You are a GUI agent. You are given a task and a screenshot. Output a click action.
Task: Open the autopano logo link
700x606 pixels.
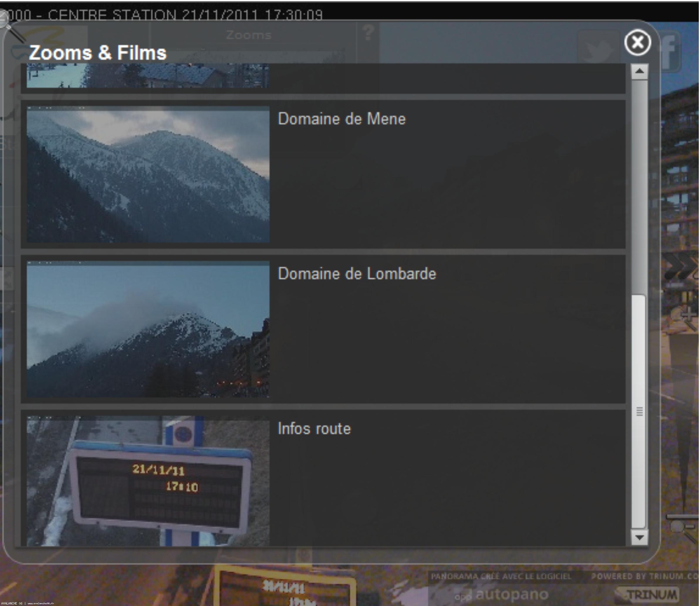click(x=501, y=595)
